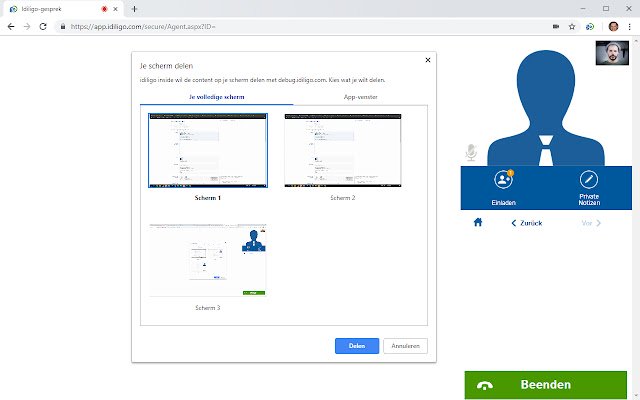This screenshot has width=640, height=400.
Task: Click the self-view webcam thumbnail
Action: pyautogui.click(x=612, y=53)
